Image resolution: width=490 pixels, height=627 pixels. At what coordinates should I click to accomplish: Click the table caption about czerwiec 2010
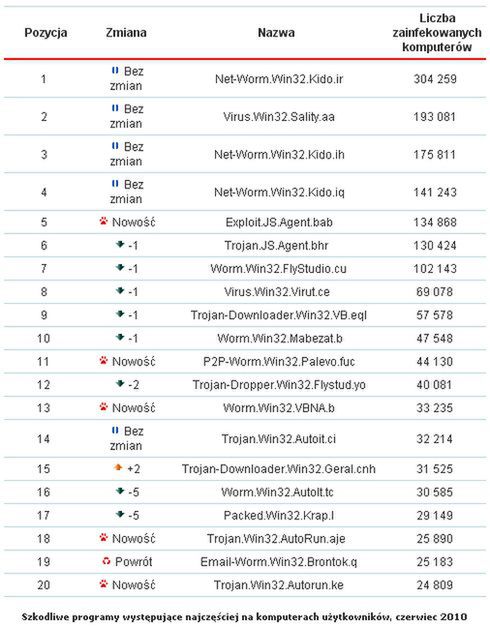click(244, 616)
